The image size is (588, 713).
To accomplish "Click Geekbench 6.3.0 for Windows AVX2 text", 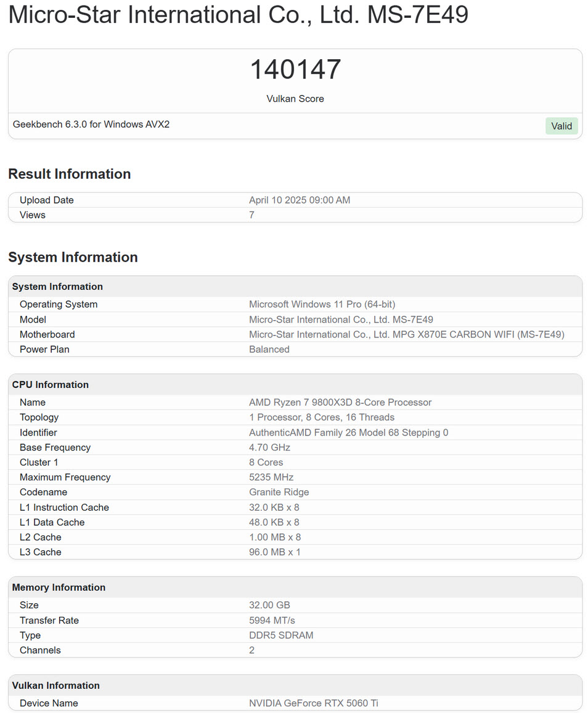I will 91,124.
